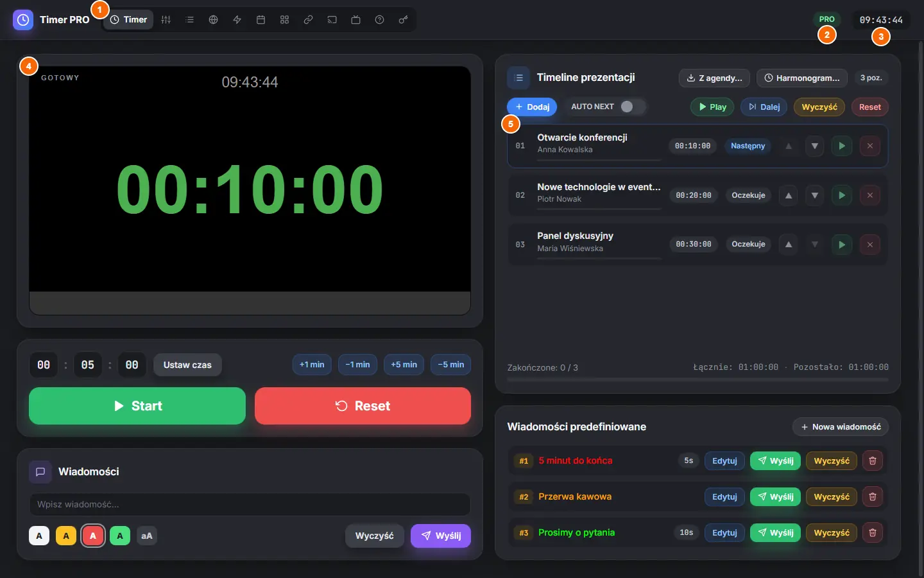Viewport: 924px width, 578px height.
Task: Click 'Dalej' in the timeline toolbar
Action: 764,107
